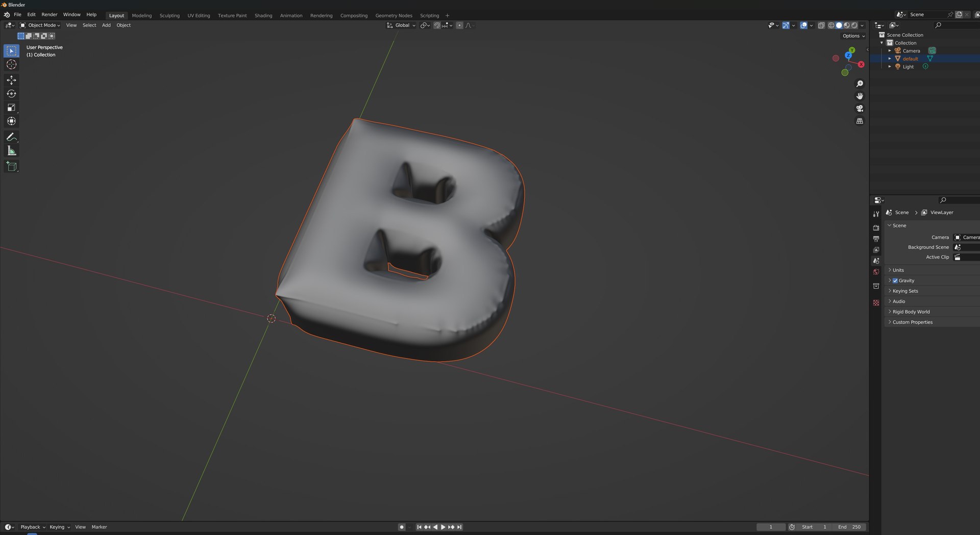Open the Output properties tab
The width and height of the screenshot is (980, 535).
point(876,239)
